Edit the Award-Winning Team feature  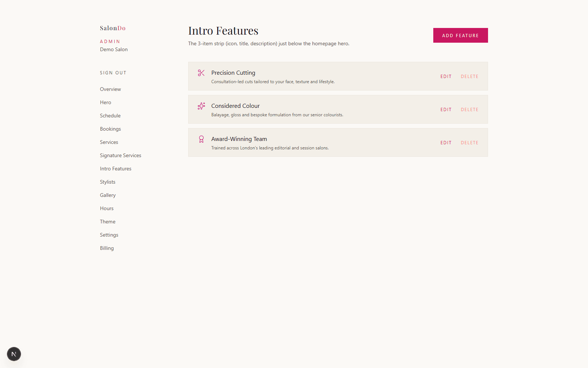446,143
